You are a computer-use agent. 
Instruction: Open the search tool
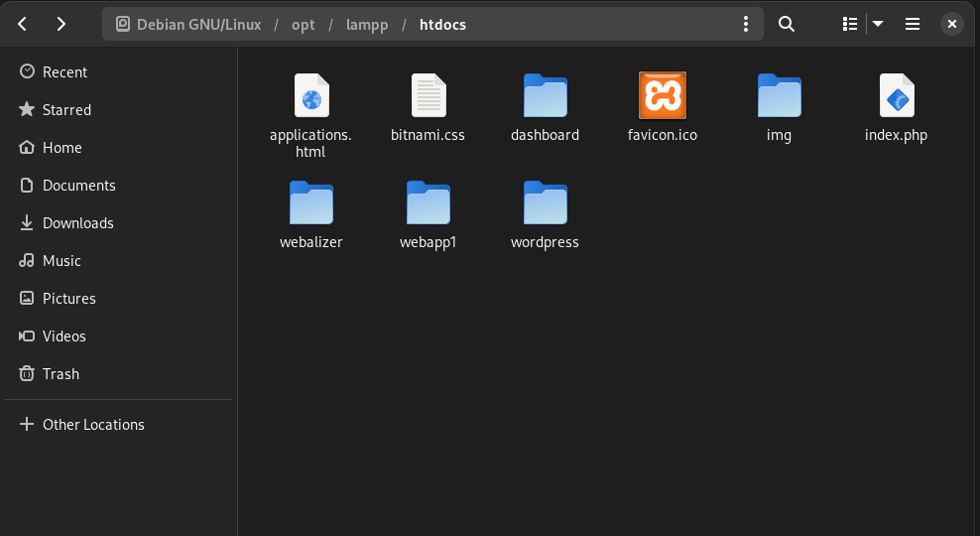(x=786, y=24)
